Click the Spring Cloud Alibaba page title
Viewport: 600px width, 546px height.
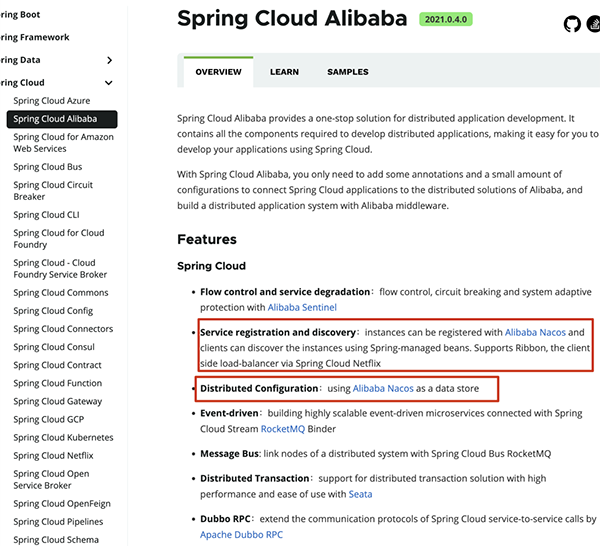point(292,18)
